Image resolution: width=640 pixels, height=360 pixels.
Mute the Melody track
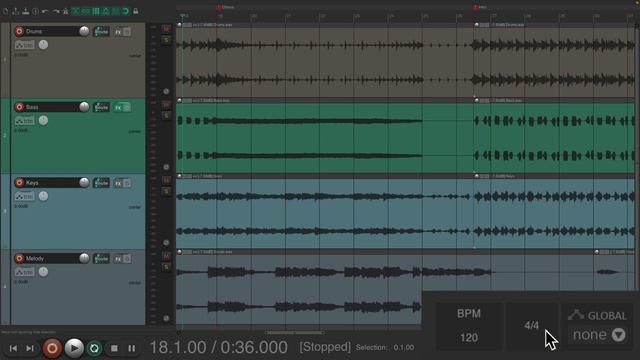pyautogui.click(x=166, y=256)
